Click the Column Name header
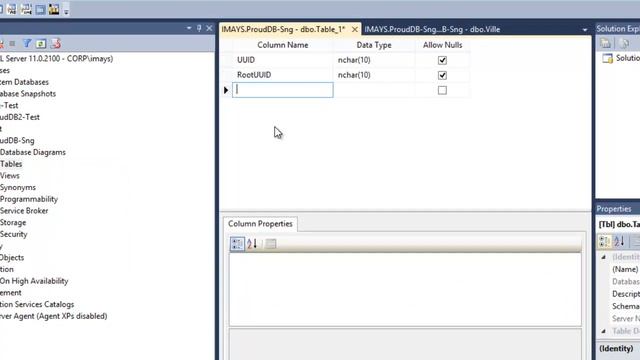The image size is (640, 360). 283,45
